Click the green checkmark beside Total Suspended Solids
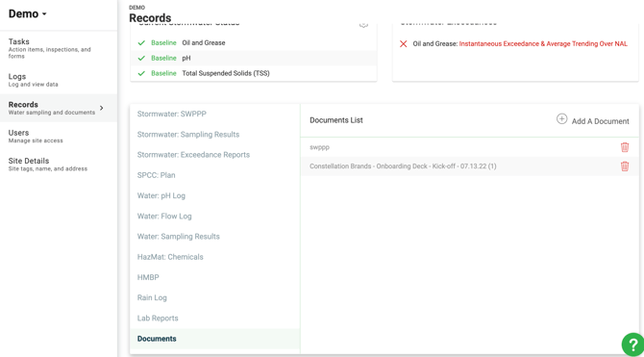Screen dimensions: 644x357 [141, 73]
